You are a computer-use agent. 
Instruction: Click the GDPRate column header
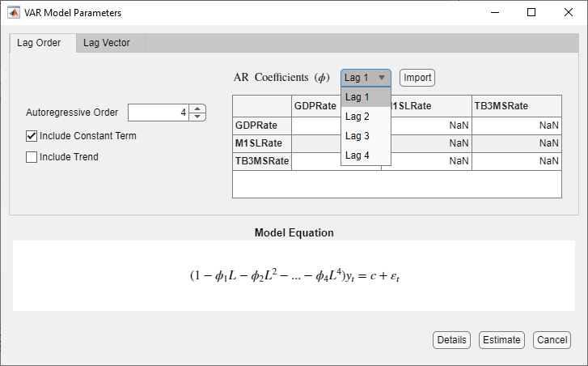(316, 106)
